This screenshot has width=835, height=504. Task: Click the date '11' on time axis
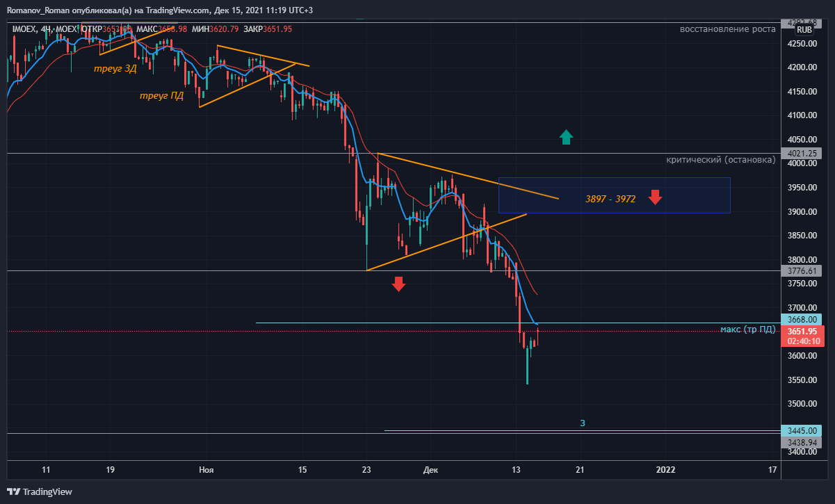[x=46, y=470]
